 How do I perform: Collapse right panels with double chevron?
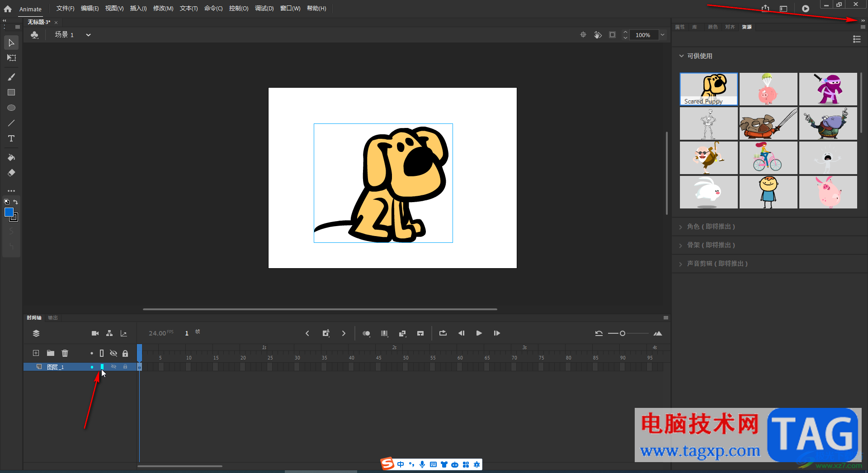click(x=863, y=20)
